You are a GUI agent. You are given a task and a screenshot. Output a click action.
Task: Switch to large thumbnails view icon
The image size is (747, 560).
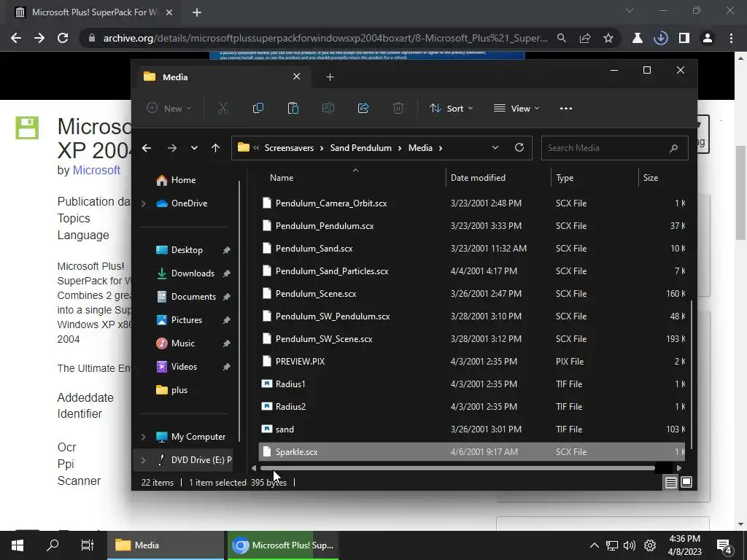pos(686,483)
